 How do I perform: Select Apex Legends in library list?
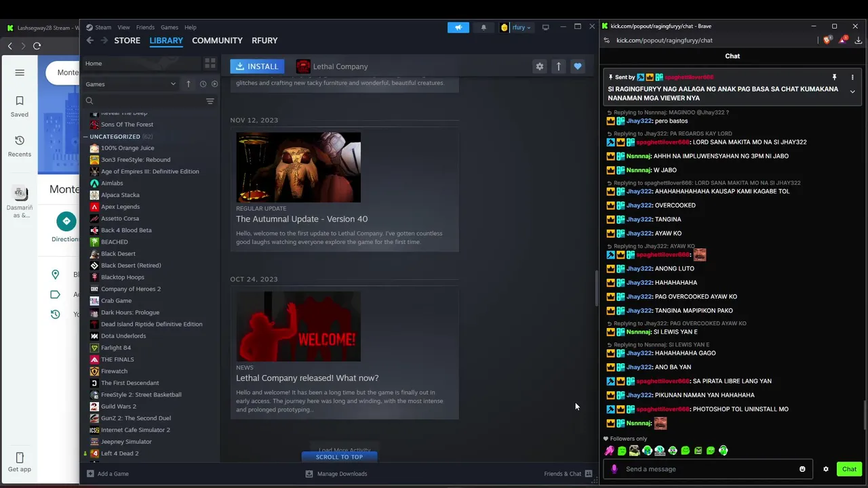point(120,207)
